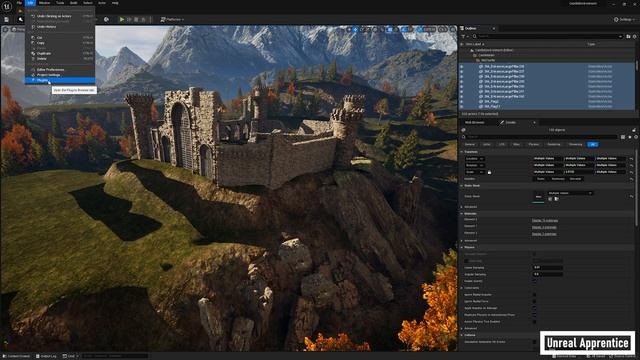The image size is (640, 360).
Task: Open the toolbar Settings dropdown
Action: [x=625, y=19]
